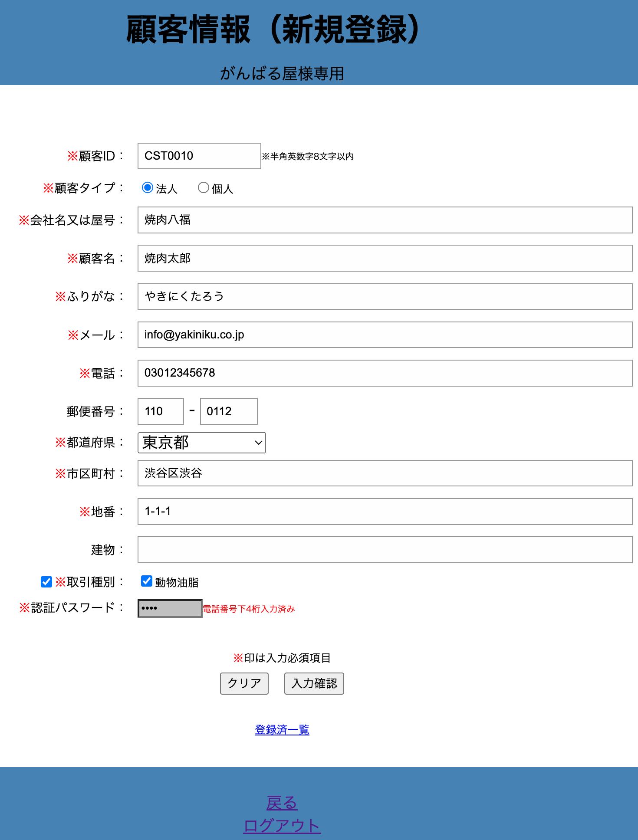Click the 顧客ID input field

(199, 156)
